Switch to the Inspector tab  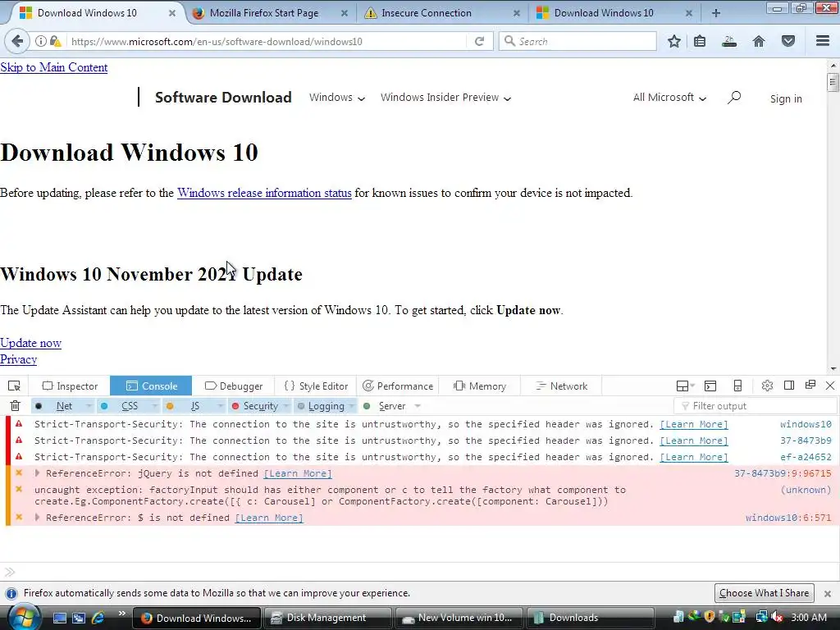(71, 386)
